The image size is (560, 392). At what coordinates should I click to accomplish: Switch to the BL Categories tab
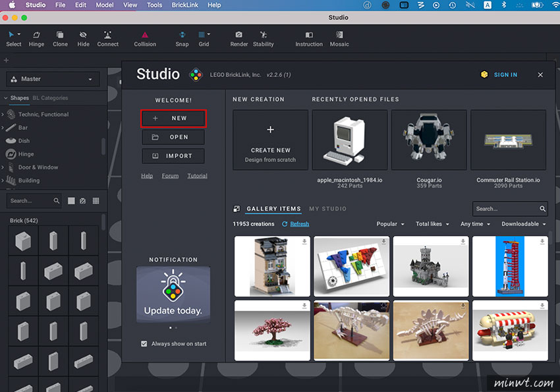coord(50,98)
